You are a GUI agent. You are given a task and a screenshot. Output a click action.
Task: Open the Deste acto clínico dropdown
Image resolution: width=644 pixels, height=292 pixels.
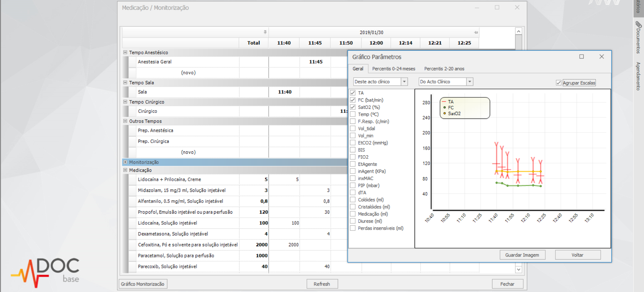[x=404, y=82]
